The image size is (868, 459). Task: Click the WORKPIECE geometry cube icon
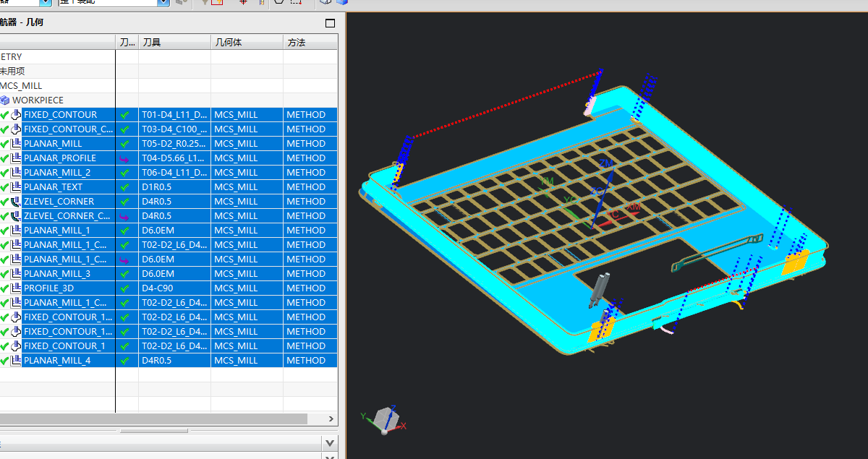(5, 100)
